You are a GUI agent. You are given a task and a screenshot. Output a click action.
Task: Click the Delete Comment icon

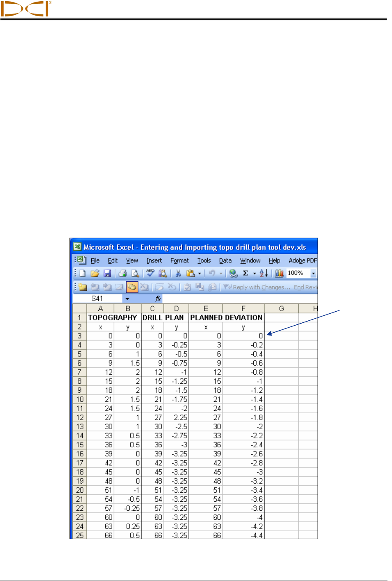pyautogui.click(x=144, y=287)
